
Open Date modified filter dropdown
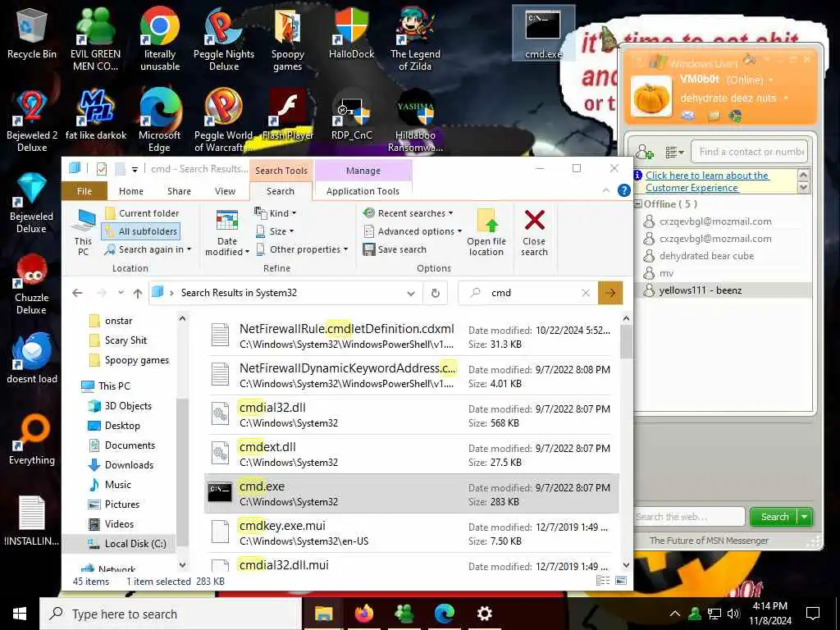tap(227, 232)
